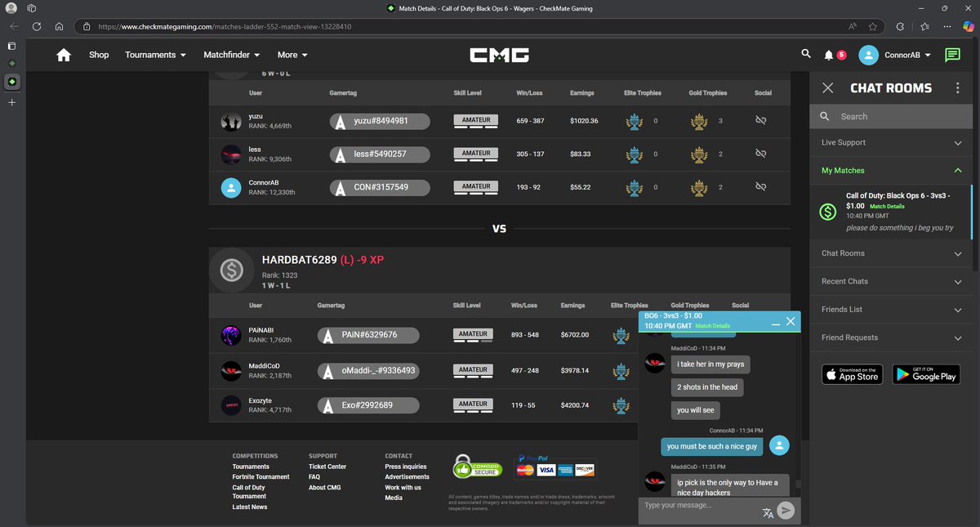Open Download on the App Store badge
Screen dimensions: 980x527
tap(852, 374)
